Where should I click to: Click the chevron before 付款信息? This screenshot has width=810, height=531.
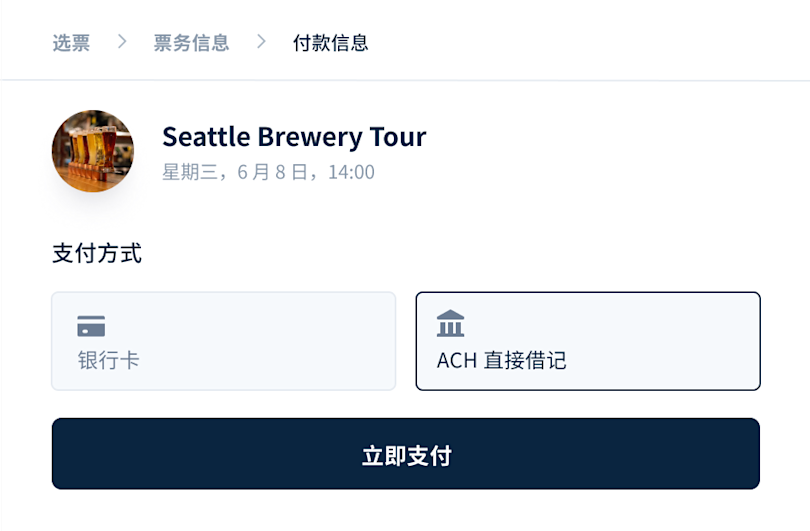tap(261, 42)
